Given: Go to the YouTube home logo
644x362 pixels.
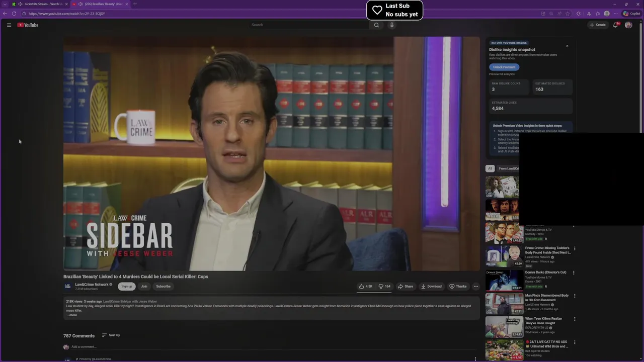Looking at the screenshot, I should point(28,25).
